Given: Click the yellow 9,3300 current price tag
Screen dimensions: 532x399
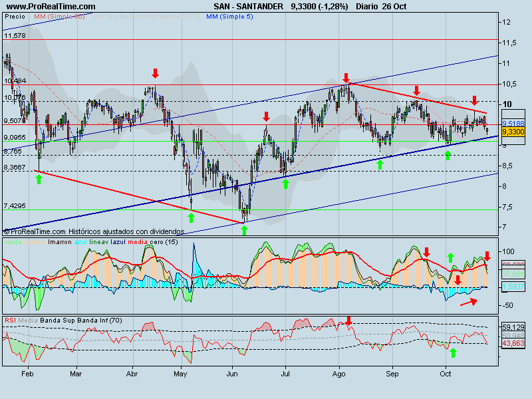Looking at the screenshot, I should tap(513, 132).
